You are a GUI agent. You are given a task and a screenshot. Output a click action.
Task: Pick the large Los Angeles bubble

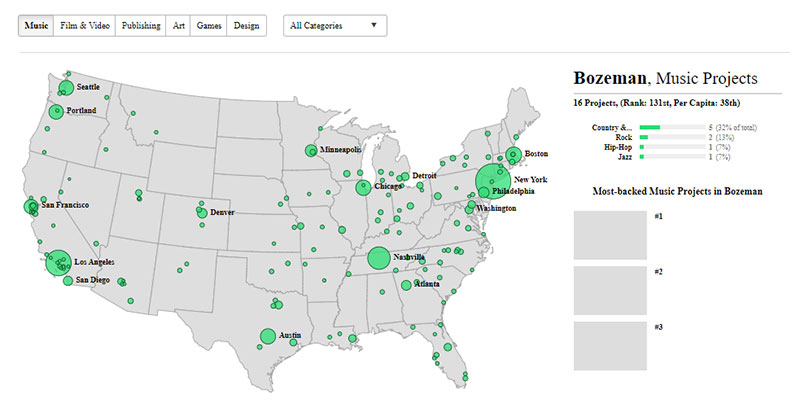point(58,263)
